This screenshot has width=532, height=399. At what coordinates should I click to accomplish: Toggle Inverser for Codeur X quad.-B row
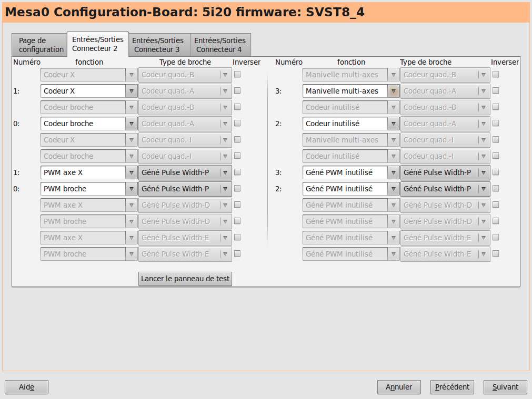237,74
